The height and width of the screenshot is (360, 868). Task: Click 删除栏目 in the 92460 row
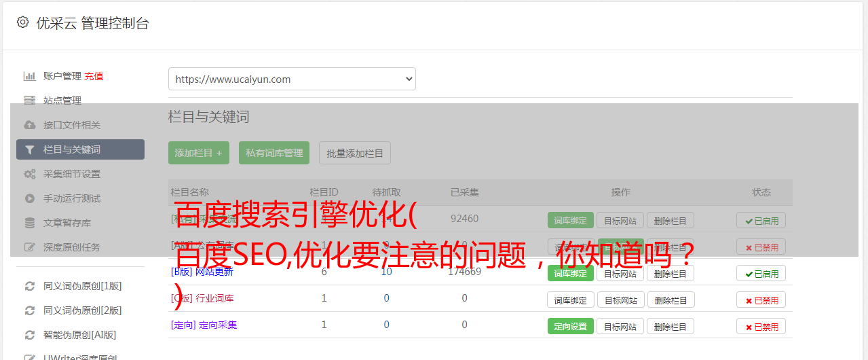point(670,220)
